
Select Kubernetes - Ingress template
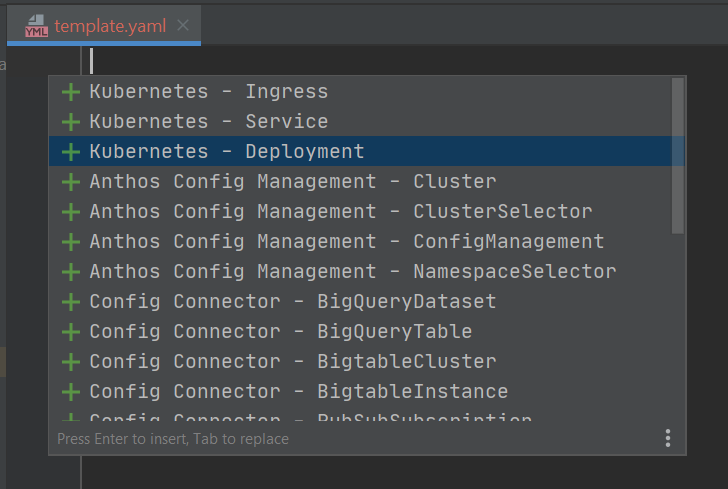click(208, 92)
